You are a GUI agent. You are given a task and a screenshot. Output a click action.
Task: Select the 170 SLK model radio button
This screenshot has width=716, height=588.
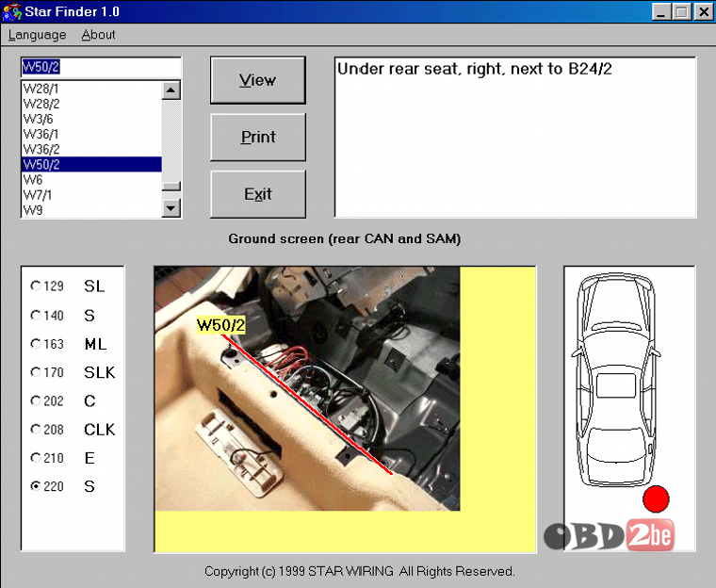(x=36, y=372)
